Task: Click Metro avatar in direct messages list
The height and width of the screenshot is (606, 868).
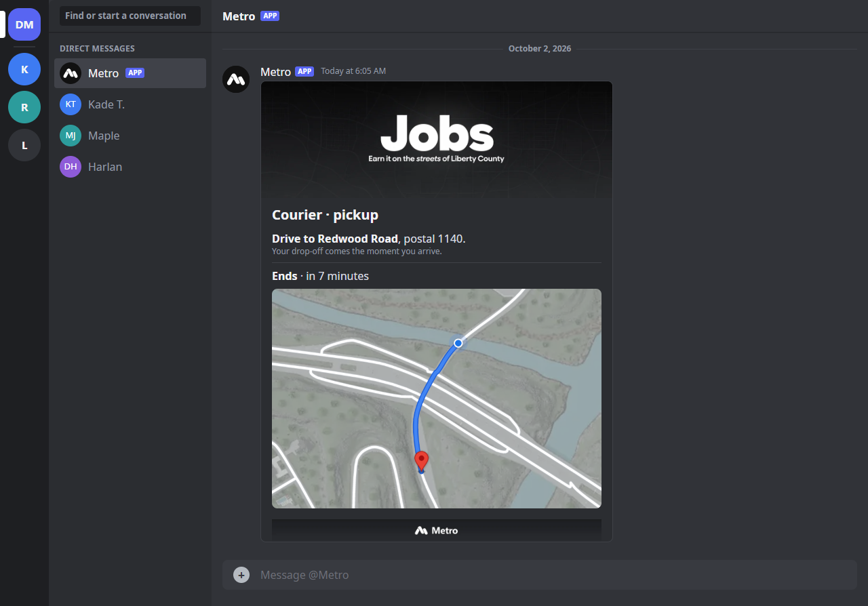Action: tap(71, 73)
